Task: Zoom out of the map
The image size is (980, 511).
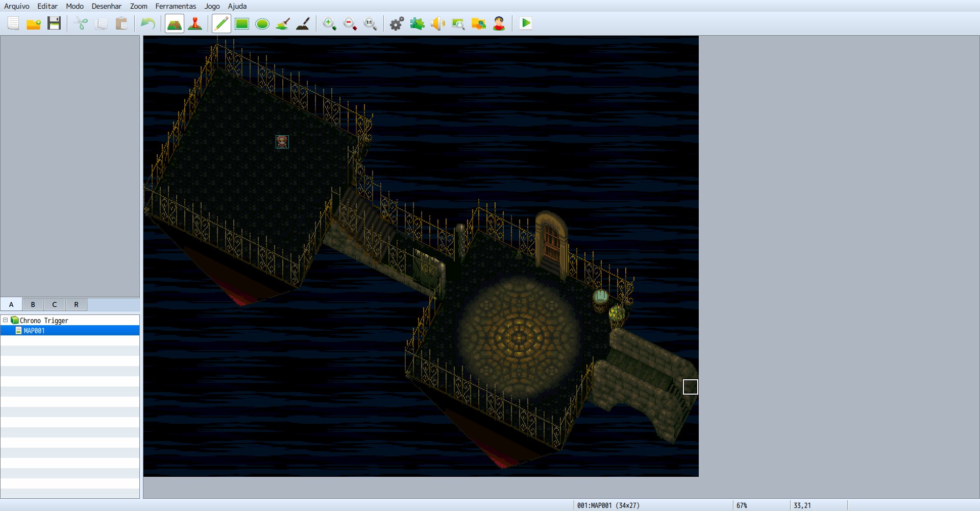Action: (x=350, y=23)
